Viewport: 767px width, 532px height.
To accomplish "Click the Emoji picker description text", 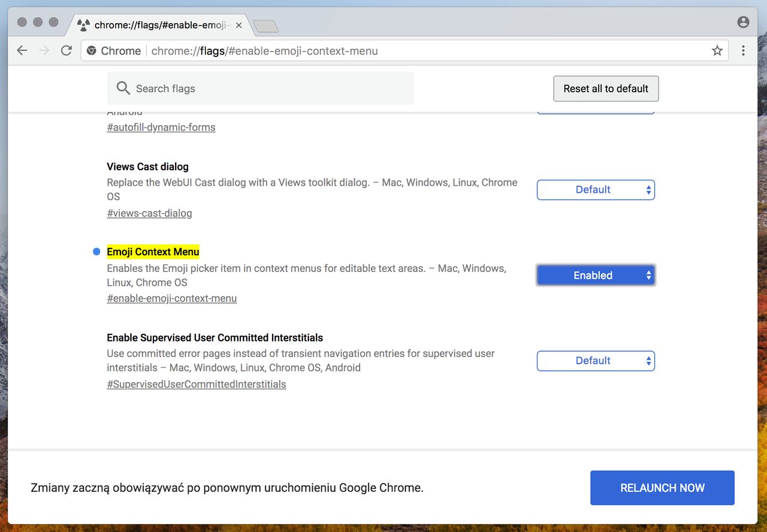I will tap(307, 276).
